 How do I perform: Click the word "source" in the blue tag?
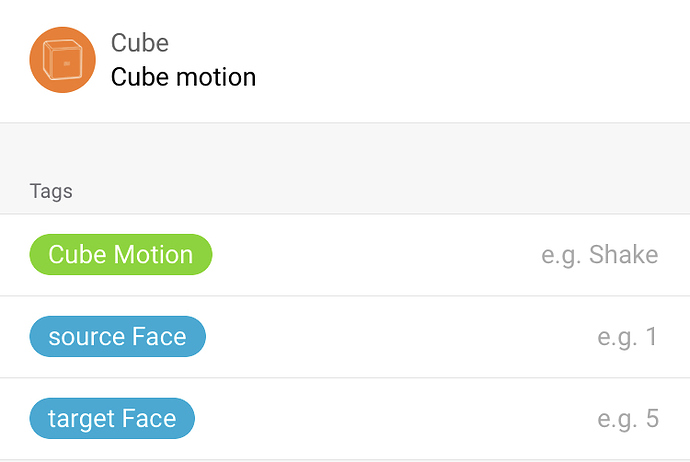click(x=86, y=337)
